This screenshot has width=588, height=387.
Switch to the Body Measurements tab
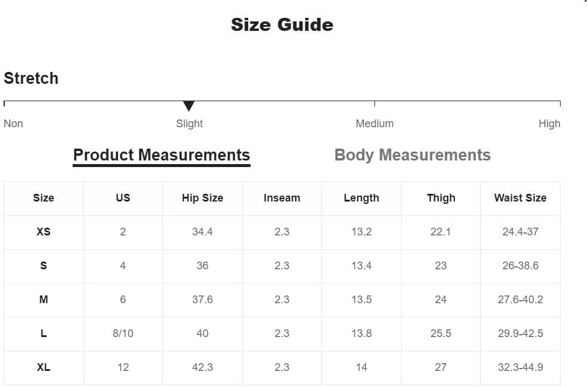click(x=412, y=155)
